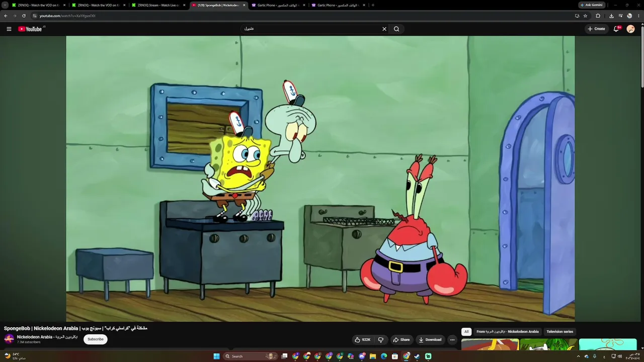644x362 pixels.
Task: Dislike the SpongeBob video
Action: pyautogui.click(x=381, y=340)
